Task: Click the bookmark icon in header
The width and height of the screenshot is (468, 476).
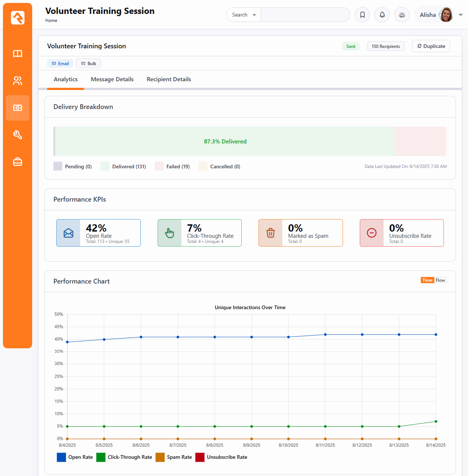Action: [362, 15]
